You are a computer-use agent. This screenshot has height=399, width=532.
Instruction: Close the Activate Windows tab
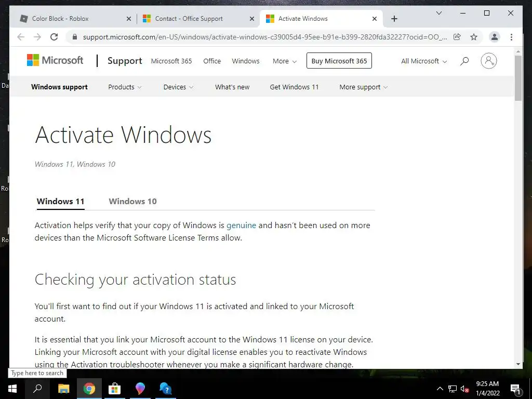374,19
